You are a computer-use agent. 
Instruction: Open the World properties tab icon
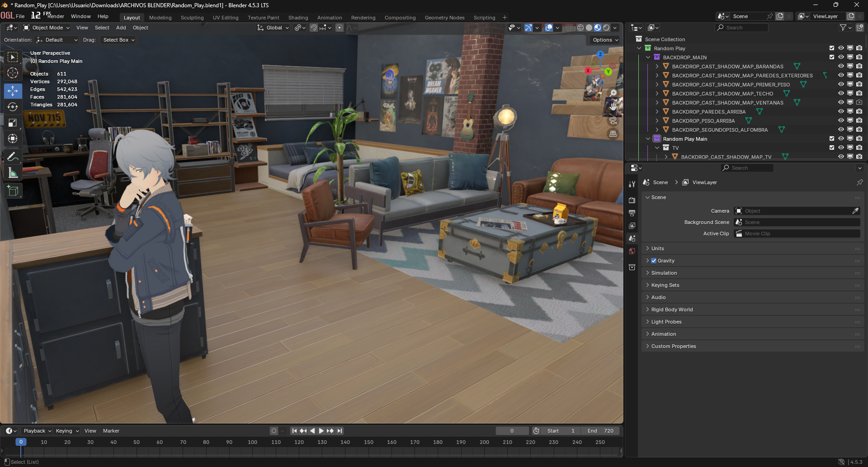pyautogui.click(x=632, y=251)
